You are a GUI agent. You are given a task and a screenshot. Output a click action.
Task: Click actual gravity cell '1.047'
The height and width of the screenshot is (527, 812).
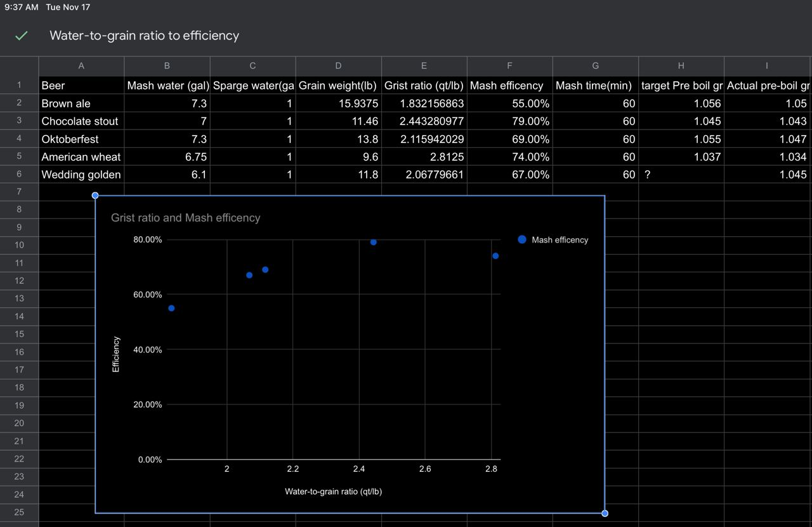click(x=767, y=138)
